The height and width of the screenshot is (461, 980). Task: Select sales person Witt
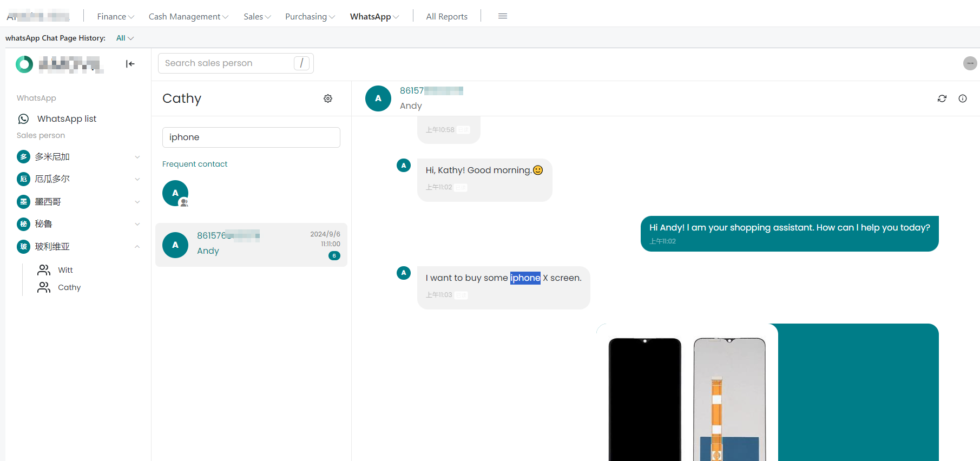(65, 270)
